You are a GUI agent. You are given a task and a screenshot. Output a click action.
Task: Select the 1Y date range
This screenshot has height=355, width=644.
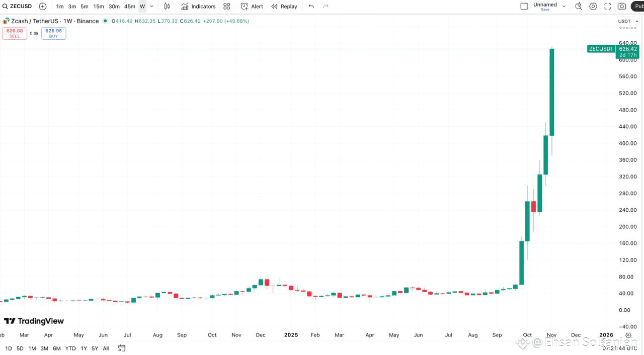(x=84, y=348)
